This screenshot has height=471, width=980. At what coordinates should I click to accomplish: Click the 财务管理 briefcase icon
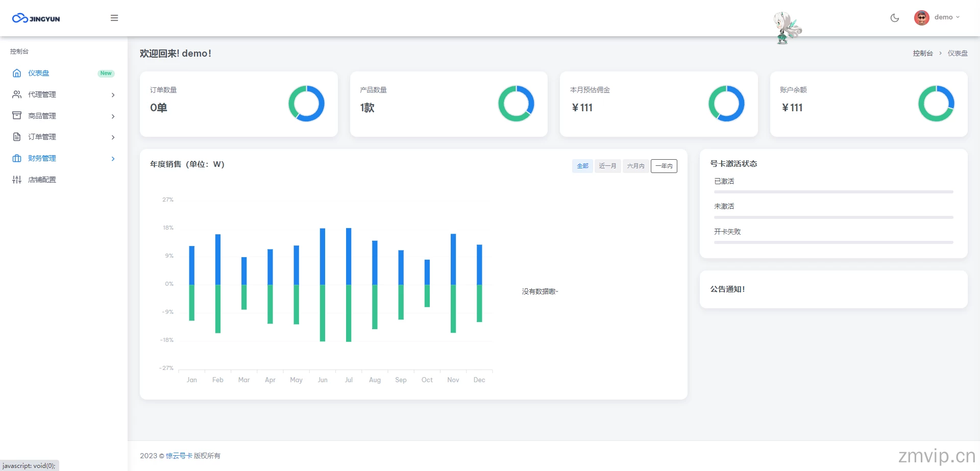17,158
